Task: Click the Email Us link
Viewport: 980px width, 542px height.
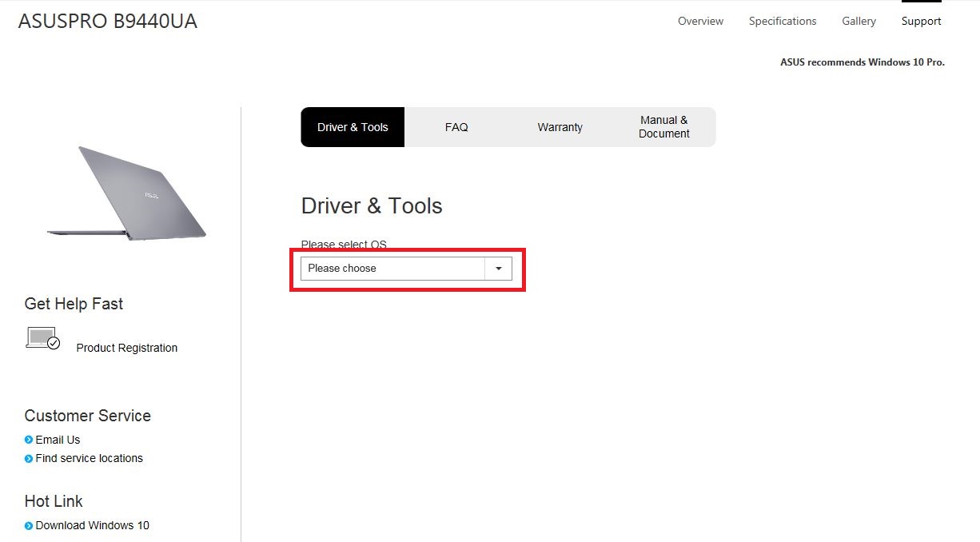Action: click(58, 440)
